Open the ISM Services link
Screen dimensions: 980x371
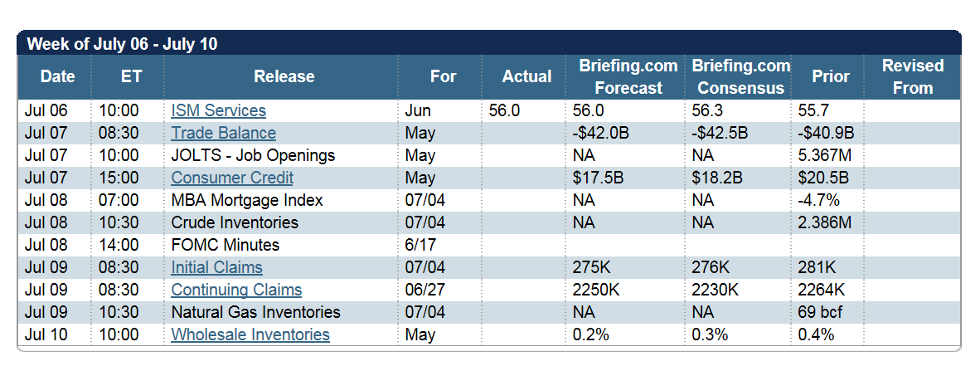click(x=219, y=110)
